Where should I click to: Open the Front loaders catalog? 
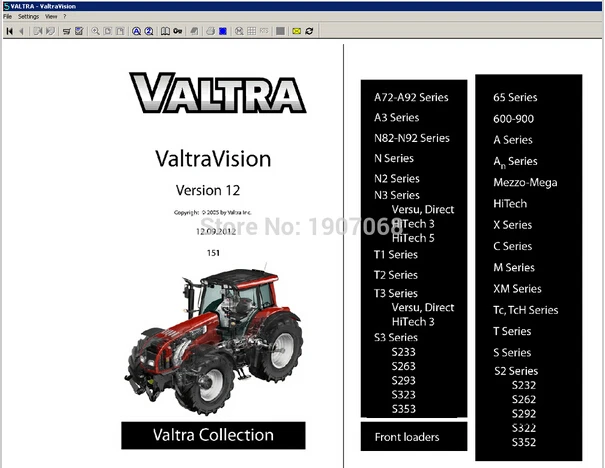[x=414, y=436]
